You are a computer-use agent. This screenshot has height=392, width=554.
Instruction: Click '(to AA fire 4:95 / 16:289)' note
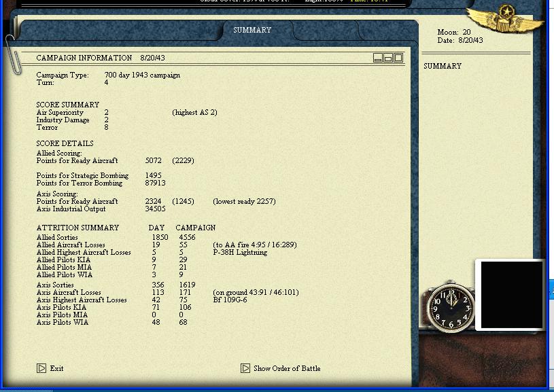pyautogui.click(x=255, y=245)
